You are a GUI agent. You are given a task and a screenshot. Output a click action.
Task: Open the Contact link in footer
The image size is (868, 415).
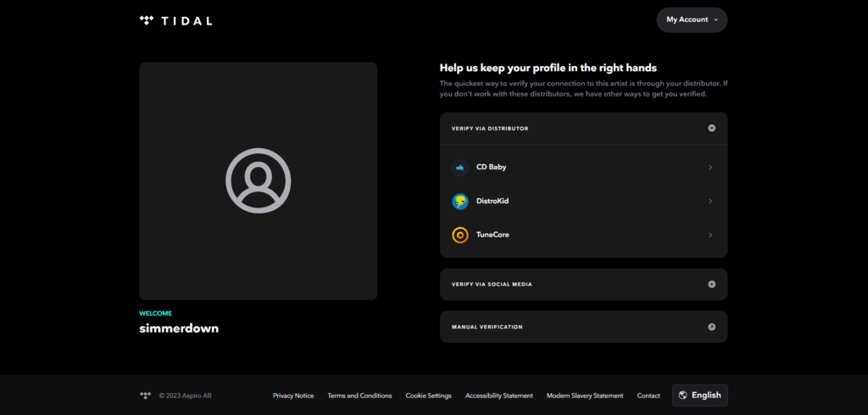click(x=648, y=396)
